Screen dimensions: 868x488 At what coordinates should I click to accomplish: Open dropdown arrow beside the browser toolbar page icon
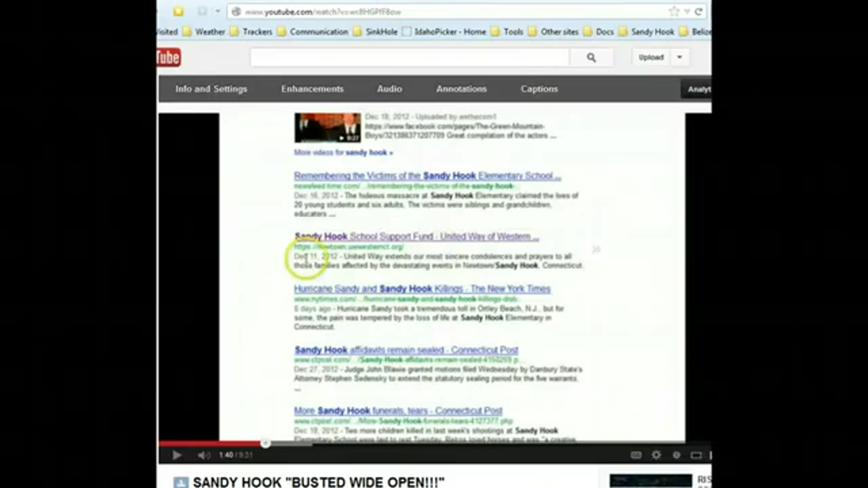click(217, 12)
